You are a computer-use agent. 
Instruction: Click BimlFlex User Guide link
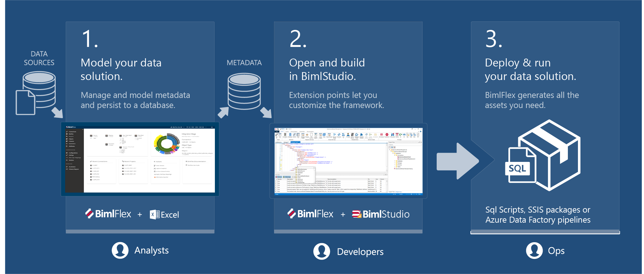coord(193,165)
